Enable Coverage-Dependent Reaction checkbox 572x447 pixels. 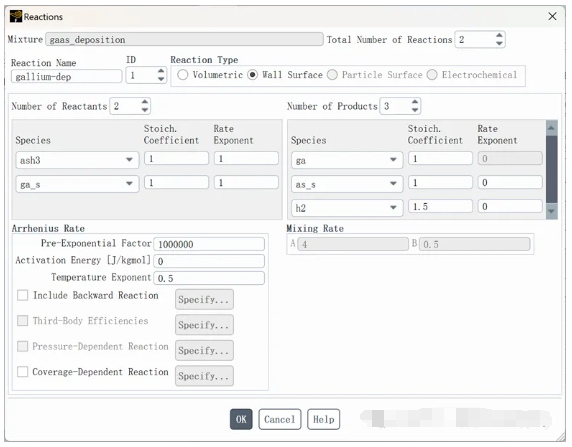tap(23, 371)
